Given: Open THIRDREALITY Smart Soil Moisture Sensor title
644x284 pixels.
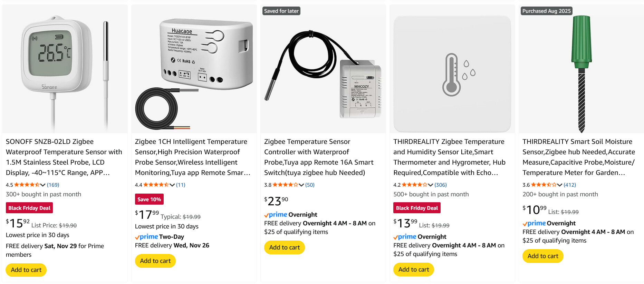Looking at the screenshot, I should point(578,157).
